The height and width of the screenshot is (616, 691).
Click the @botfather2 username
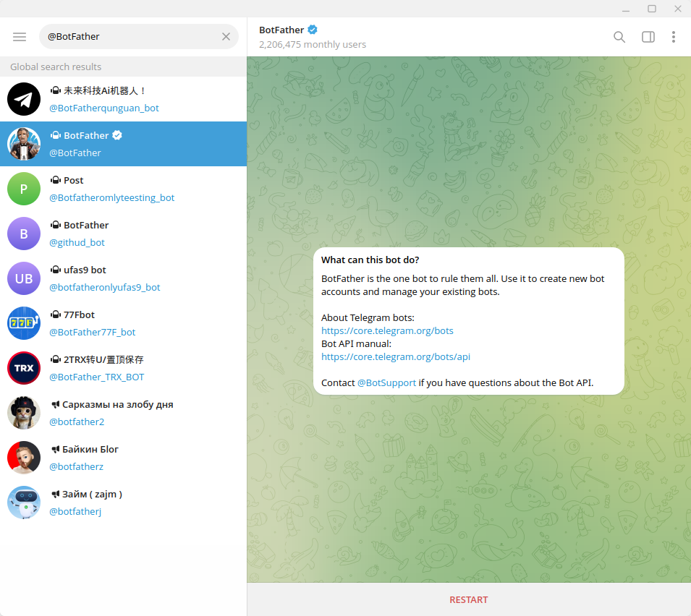(x=77, y=422)
